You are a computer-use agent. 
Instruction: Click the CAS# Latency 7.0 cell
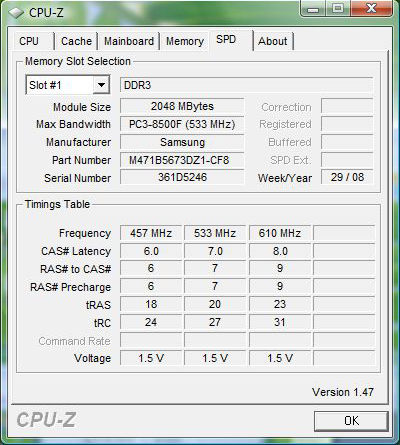pyautogui.click(x=215, y=251)
